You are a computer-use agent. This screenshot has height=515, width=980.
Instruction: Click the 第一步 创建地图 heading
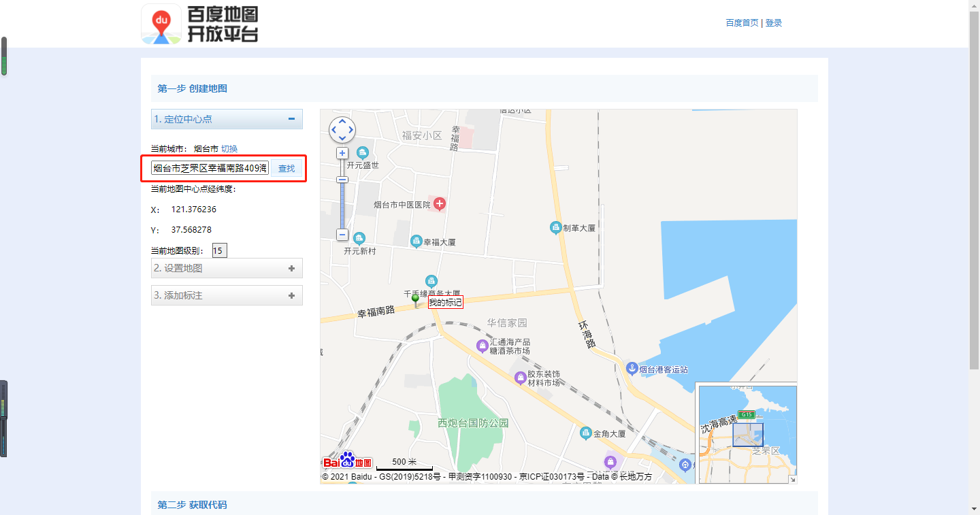[x=193, y=88]
